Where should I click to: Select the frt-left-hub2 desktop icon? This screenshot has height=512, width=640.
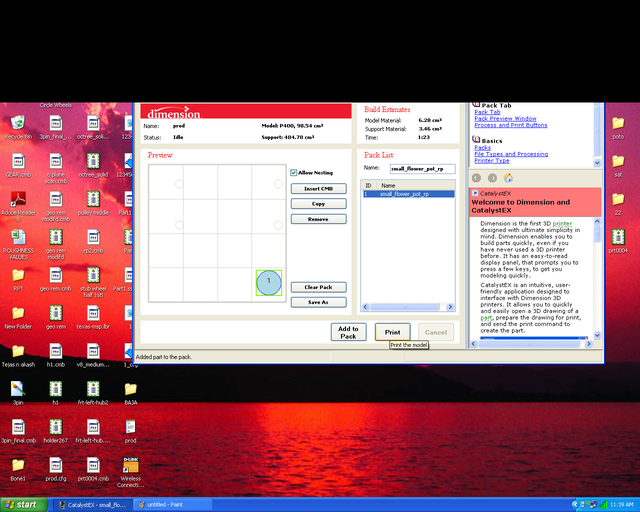93,394
